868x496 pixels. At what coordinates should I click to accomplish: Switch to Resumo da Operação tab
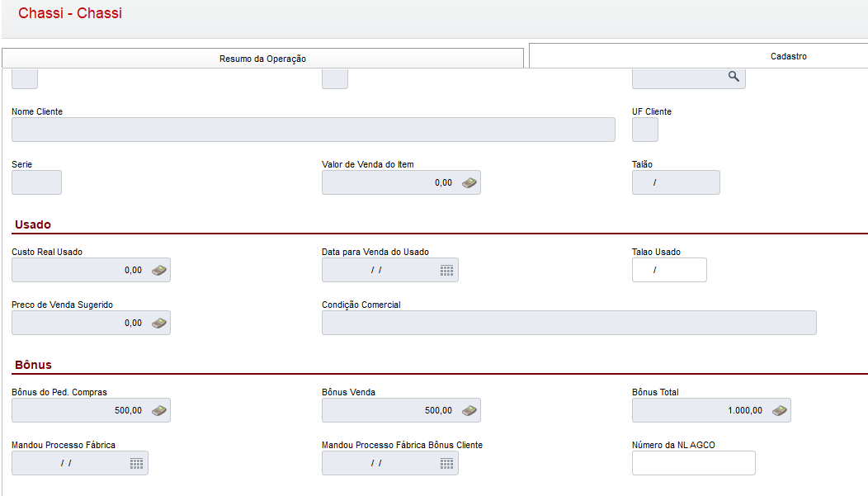[262, 59]
